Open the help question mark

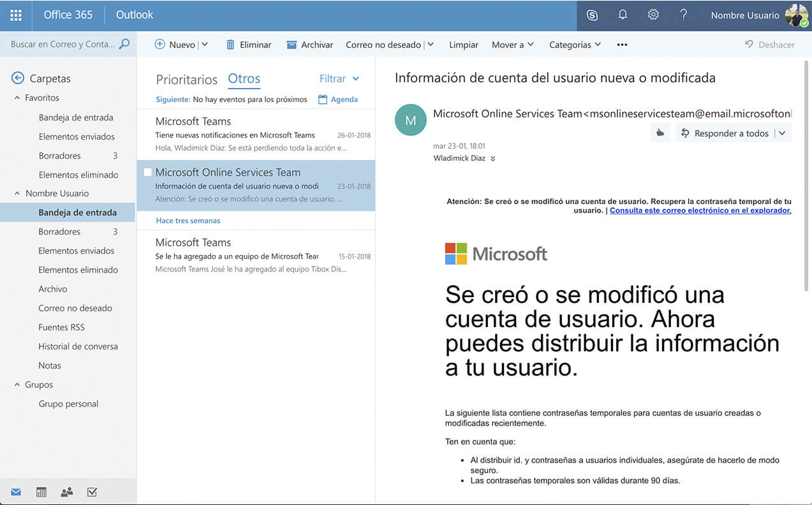pyautogui.click(x=684, y=15)
